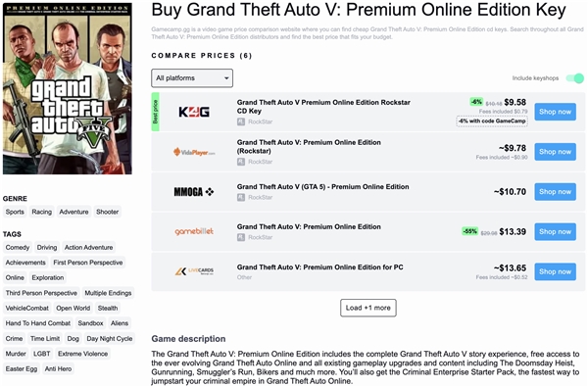Click the RockStar platform icon in Gamebillet row

click(x=241, y=237)
